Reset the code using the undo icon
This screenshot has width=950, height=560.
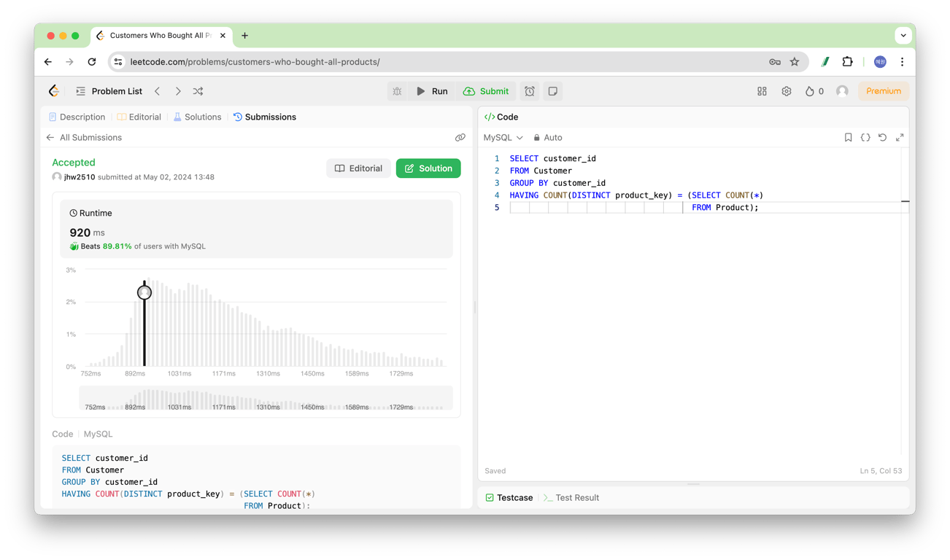click(882, 137)
